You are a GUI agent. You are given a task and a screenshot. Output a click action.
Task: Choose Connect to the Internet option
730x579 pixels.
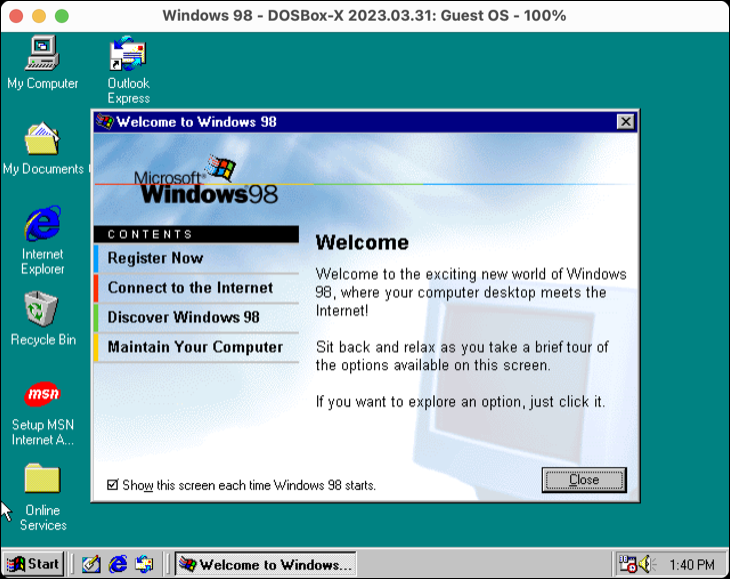point(196,288)
